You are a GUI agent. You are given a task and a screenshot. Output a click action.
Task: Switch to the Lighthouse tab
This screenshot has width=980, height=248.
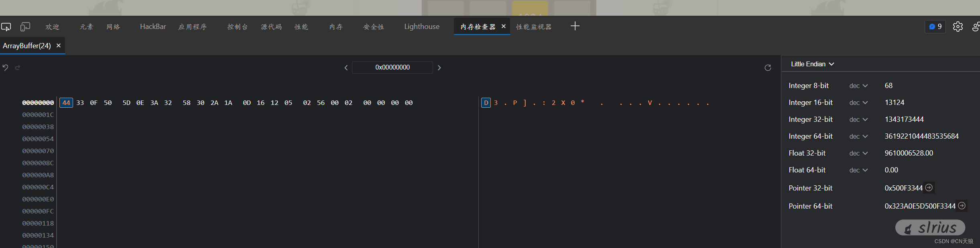point(422,27)
